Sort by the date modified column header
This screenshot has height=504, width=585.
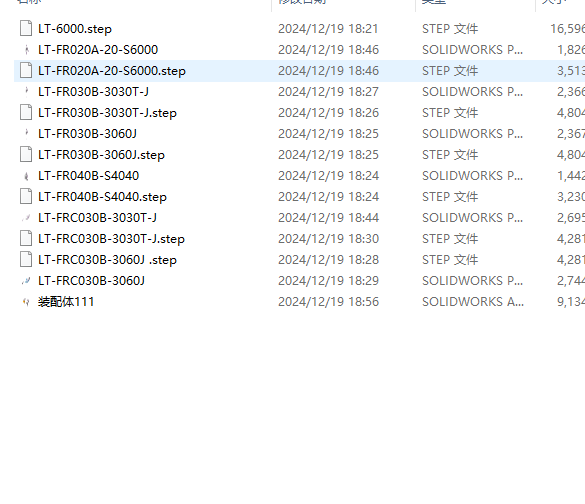(x=303, y=1)
